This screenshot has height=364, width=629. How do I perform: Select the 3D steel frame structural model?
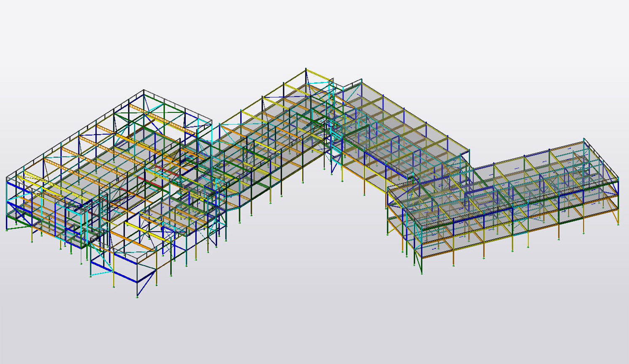312,182
